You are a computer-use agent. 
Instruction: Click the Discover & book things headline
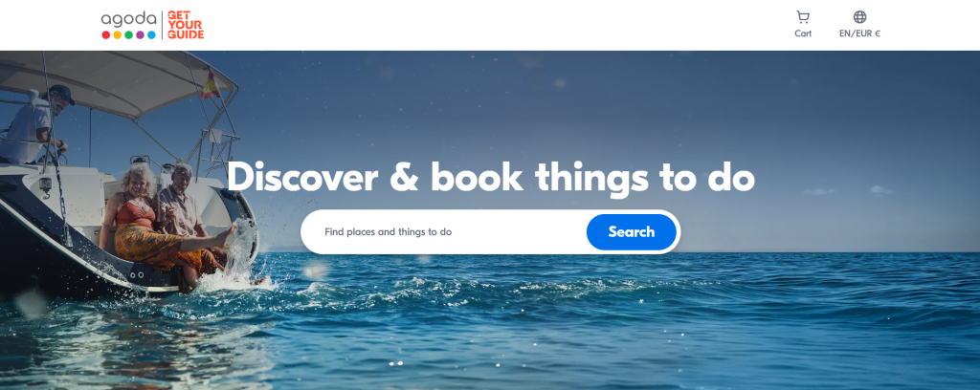[491, 178]
